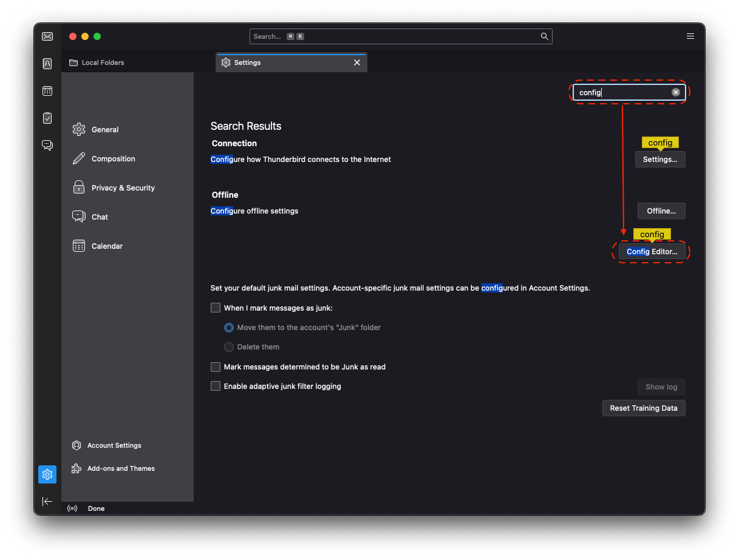Open Account Settings link
This screenshot has width=739, height=560.
pos(114,445)
